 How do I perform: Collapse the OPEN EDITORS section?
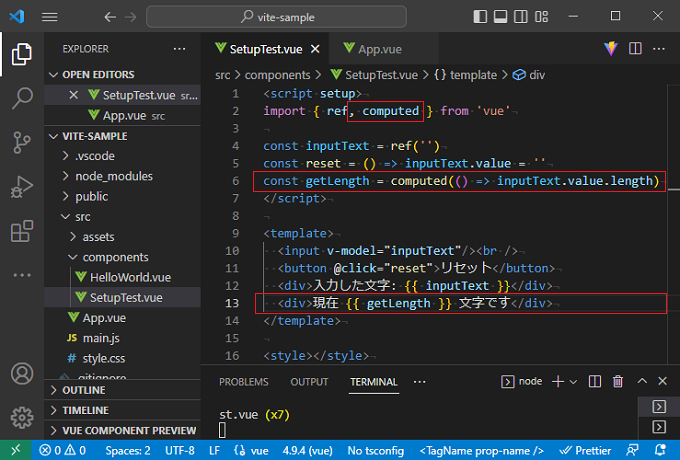click(122, 75)
